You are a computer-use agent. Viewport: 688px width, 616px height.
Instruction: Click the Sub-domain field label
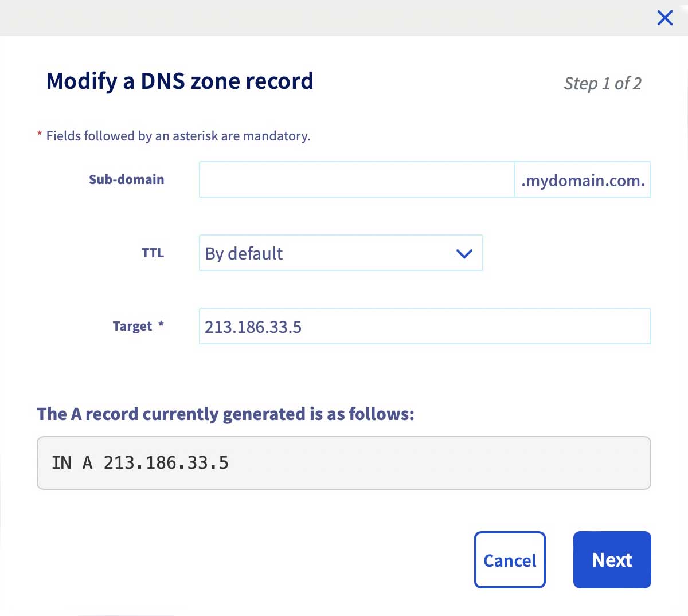click(x=127, y=180)
